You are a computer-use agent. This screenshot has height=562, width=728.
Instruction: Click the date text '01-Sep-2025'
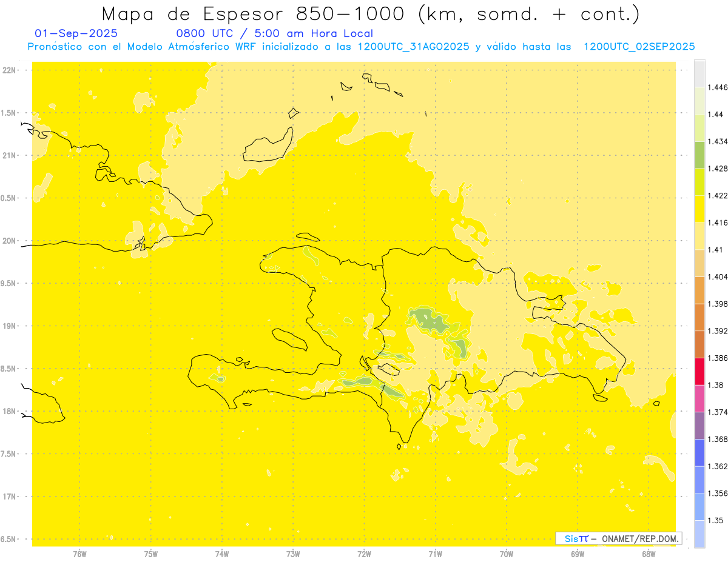[x=76, y=33]
